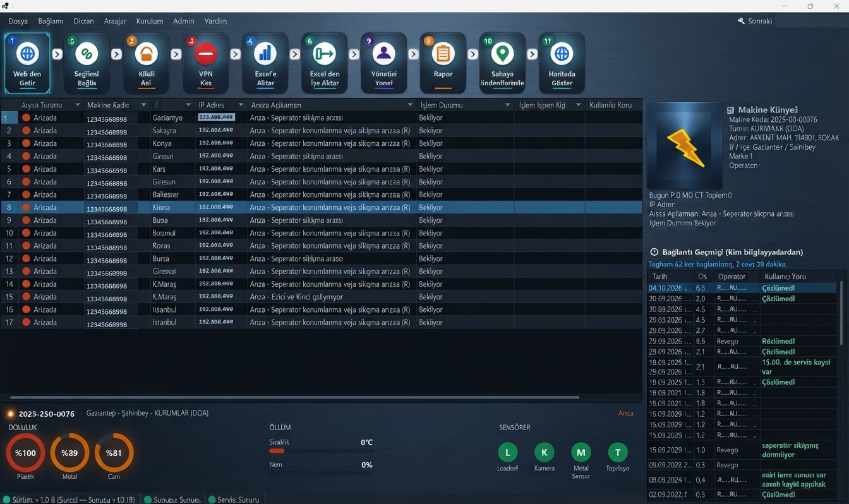
Task: Click the Loadcell sensor indicator L
Action: (508, 452)
